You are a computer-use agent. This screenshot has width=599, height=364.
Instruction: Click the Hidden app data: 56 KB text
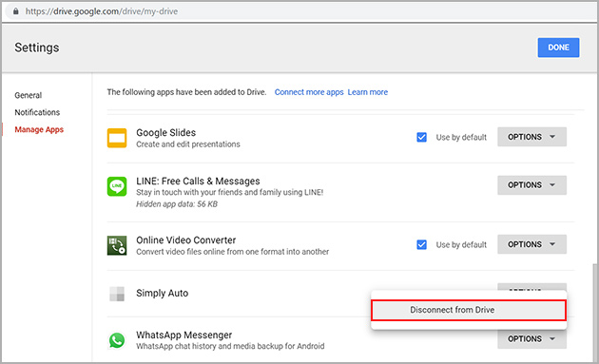click(x=177, y=204)
